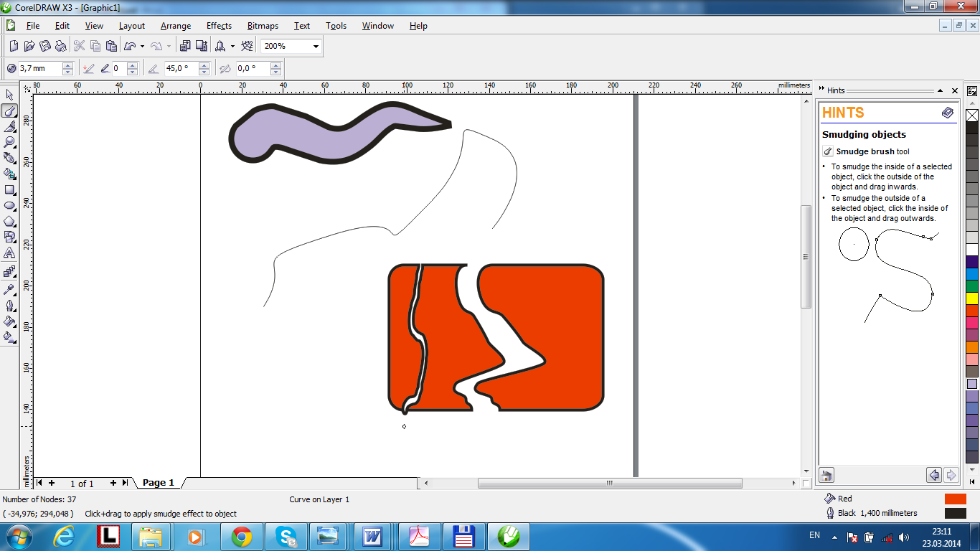Open the Corel online icon
The image size is (980, 551).
point(248,46)
